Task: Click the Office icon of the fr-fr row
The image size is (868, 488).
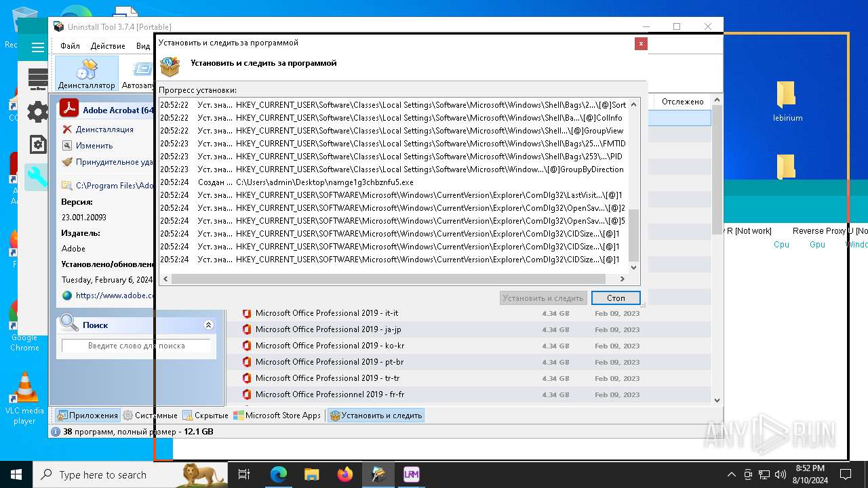Action: click(247, 394)
